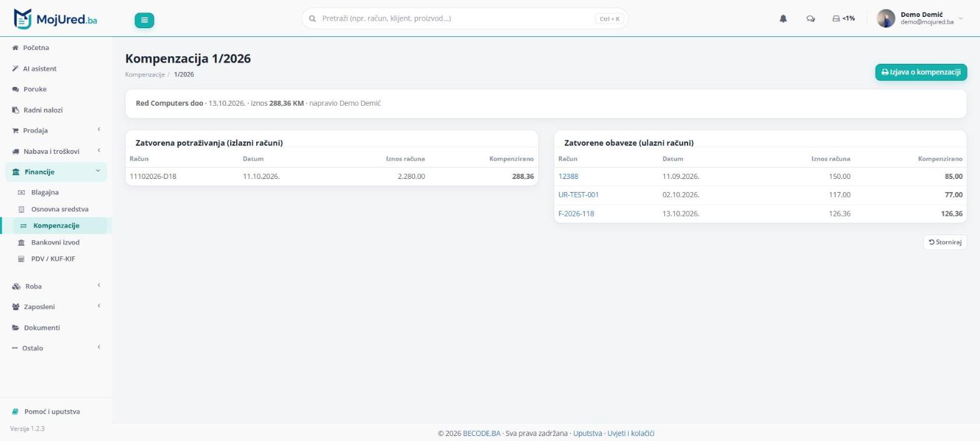Viewport: 980px width, 441px height.
Task: Open incoming invoice F-2026-118
Action: [576, 213]
